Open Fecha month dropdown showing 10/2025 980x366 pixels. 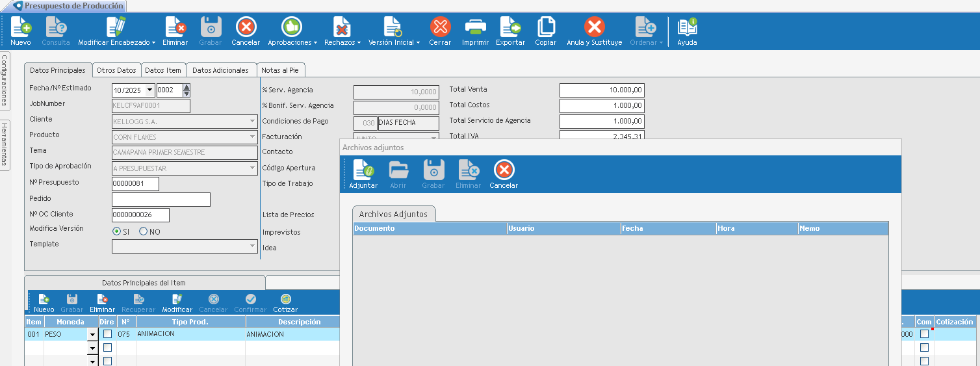150,90
